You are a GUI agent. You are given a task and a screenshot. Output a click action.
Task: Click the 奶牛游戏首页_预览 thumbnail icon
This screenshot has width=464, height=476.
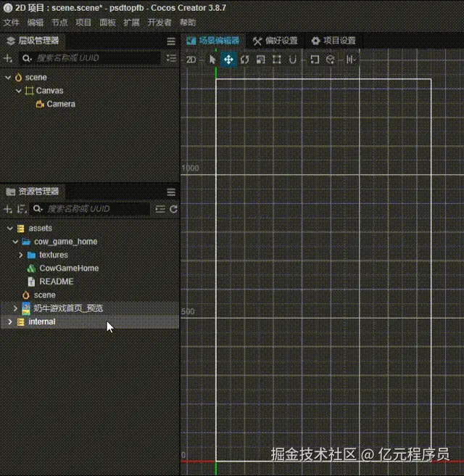[26, 308]
